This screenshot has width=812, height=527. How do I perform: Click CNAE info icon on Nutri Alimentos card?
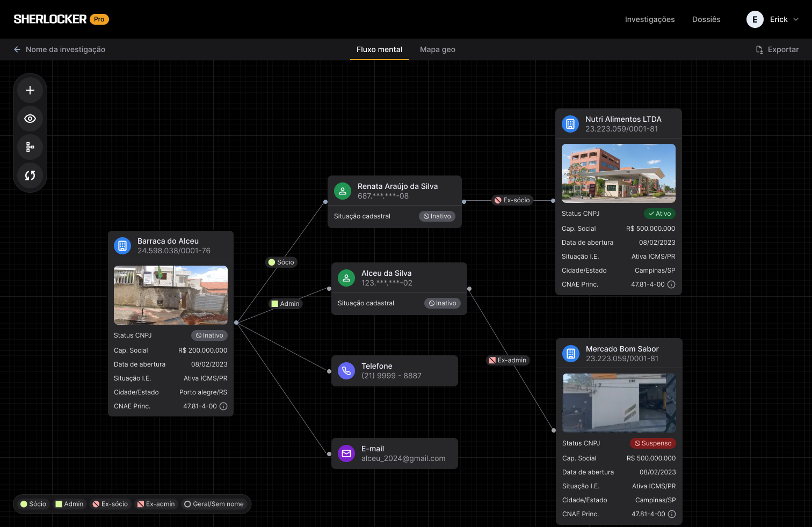pyautogui.click(x=671, y=284)
